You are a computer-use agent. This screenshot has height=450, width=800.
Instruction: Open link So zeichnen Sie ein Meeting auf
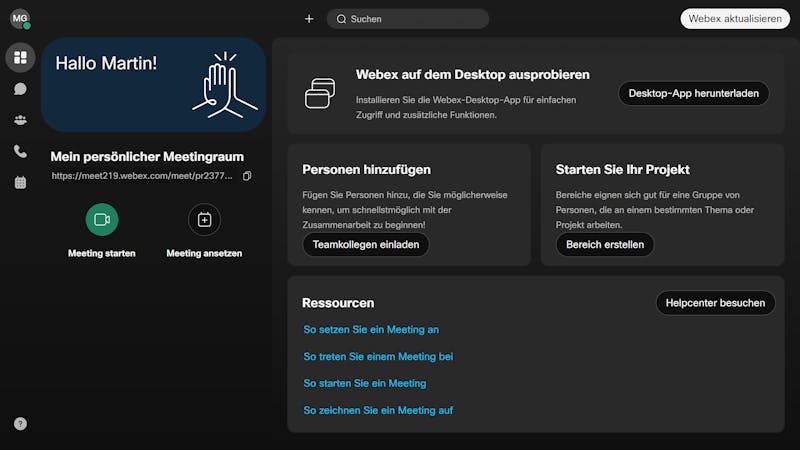tap(378, 410)
